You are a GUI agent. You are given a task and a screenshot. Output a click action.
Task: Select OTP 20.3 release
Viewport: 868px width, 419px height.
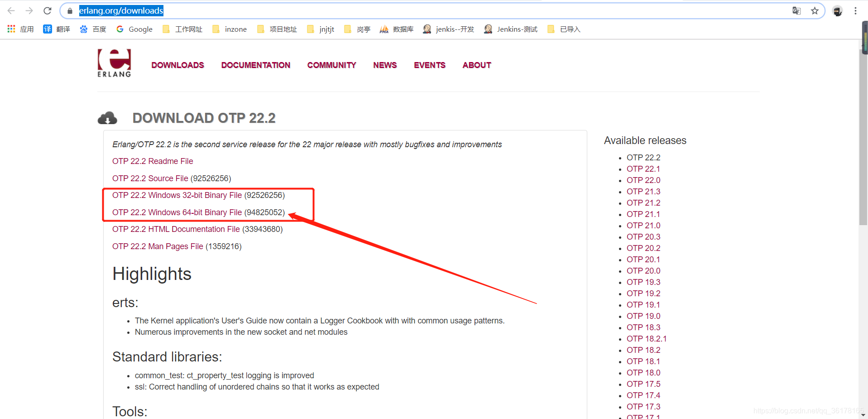click(643, 237)
